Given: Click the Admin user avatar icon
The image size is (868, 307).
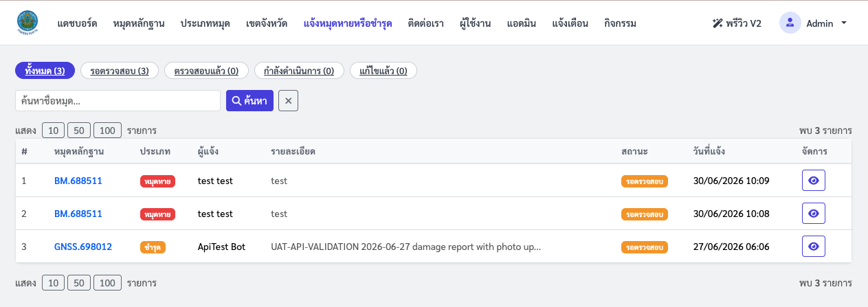Looking at the screenshot, I should (790, 23).
